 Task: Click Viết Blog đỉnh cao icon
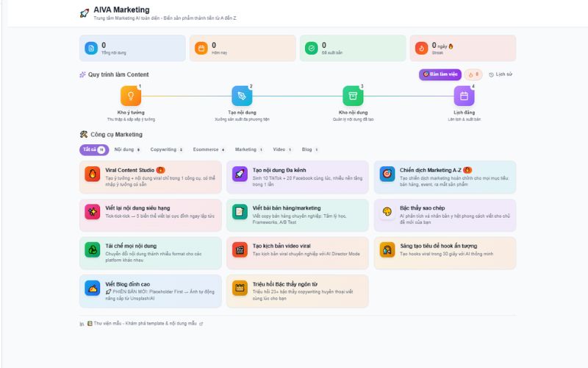tap(93, 288)
